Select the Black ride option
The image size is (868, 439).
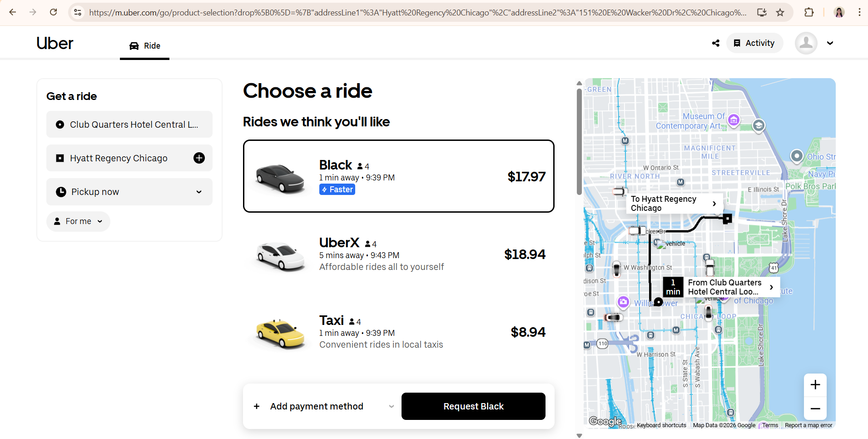coord(398,176)
